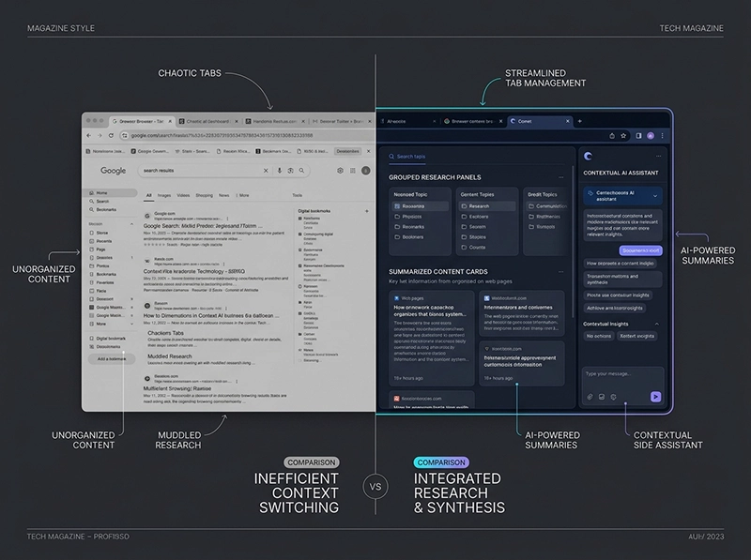Image resolution: width=751 pixels, height=560 pixels.
Task: Select the Videos search filter
Action: (183, 195)
